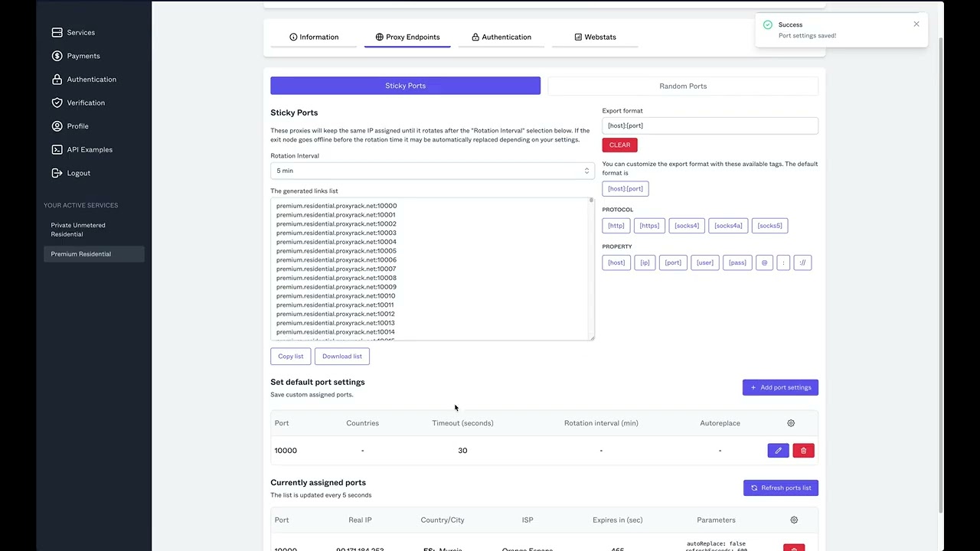The height and width of the screenshot is (551, 980).
Task: Insert [https] protocol tag
Action: (649, 226)
